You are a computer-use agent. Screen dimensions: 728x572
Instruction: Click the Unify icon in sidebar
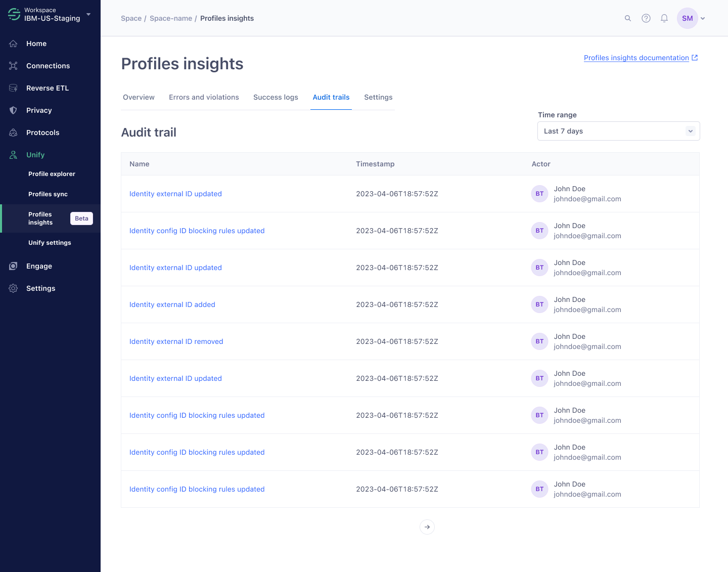tap(14, 155)
